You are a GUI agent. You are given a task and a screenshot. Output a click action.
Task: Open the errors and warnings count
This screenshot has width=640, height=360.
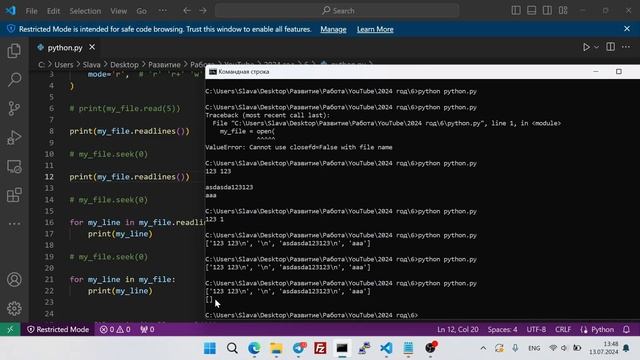tap(115, 329)
